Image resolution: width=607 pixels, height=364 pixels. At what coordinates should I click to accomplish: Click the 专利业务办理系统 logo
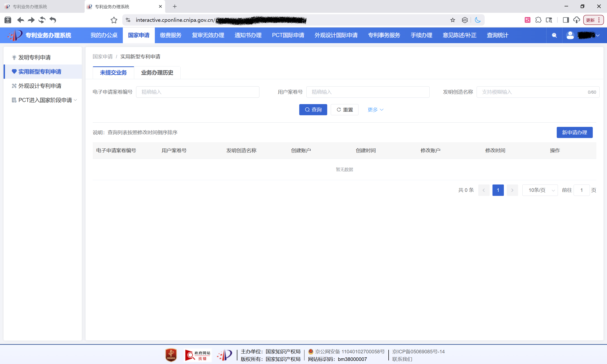39,35
